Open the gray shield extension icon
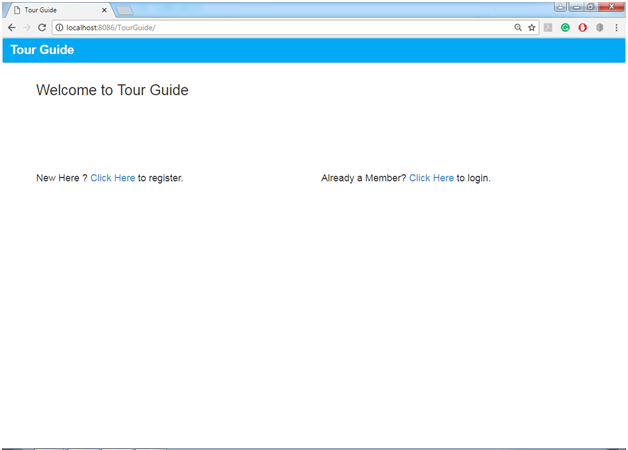Viewport: 628px width, 450px height. (x=600, y=28)
